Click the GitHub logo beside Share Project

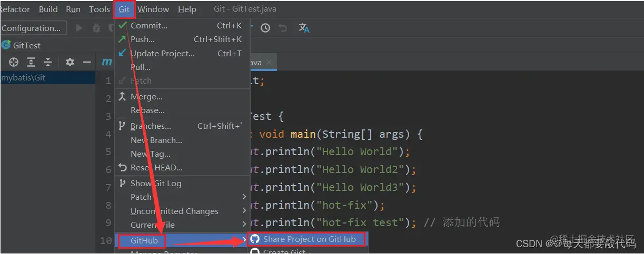(x=255, y=239)
